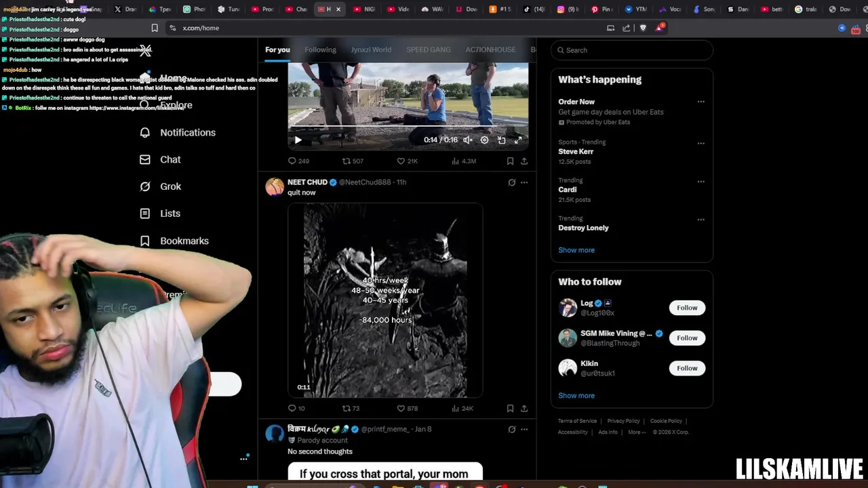Play the NEET CHUD video thumbnail

(x=385, y=300)
